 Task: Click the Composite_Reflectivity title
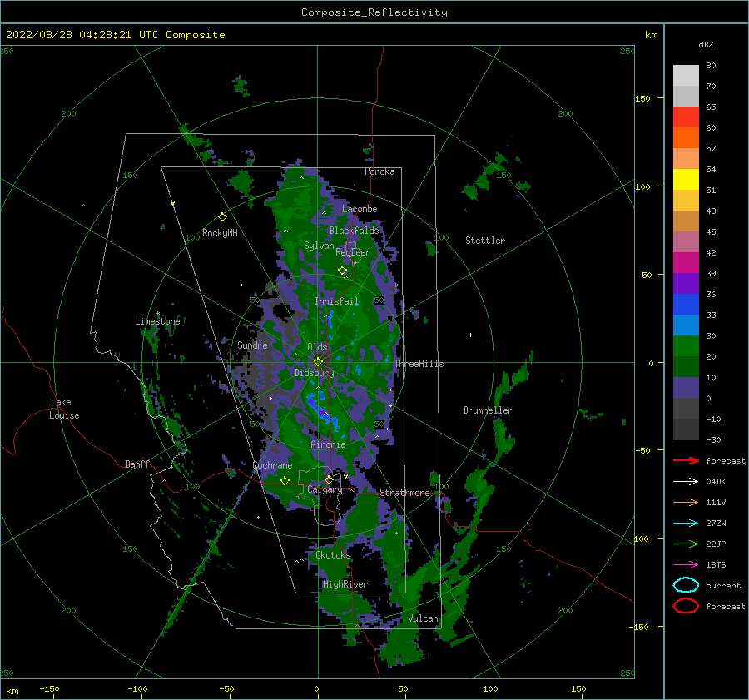(374, 12)
